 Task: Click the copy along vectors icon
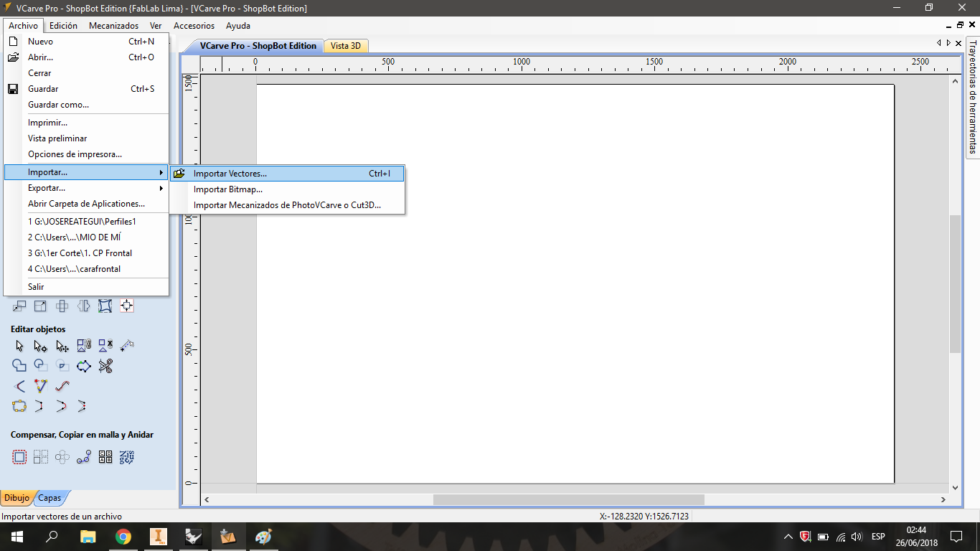coord(84,457)
